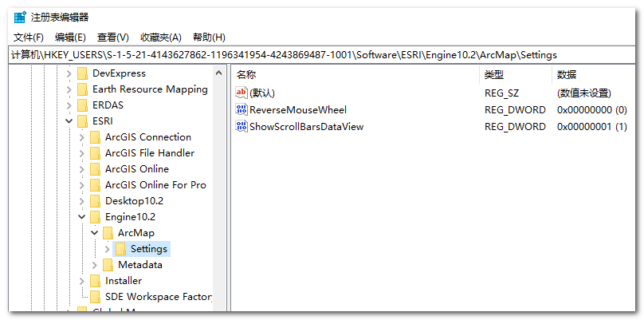Select the Settings key label
The image size is (644, 320).
coord(149,249)
